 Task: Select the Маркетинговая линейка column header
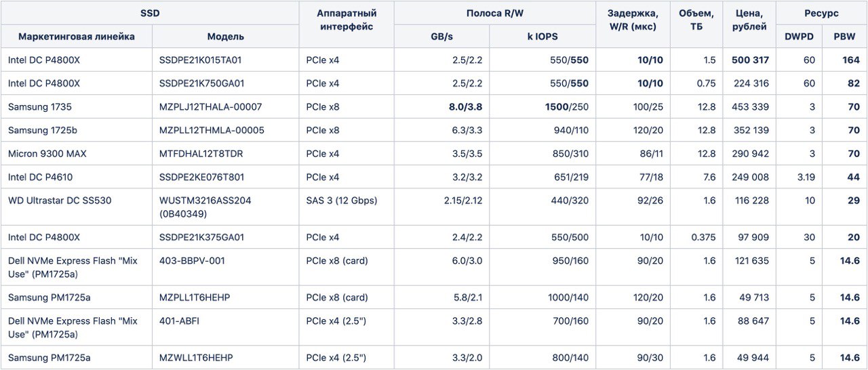pyautogui.click(x=77, y=37)
